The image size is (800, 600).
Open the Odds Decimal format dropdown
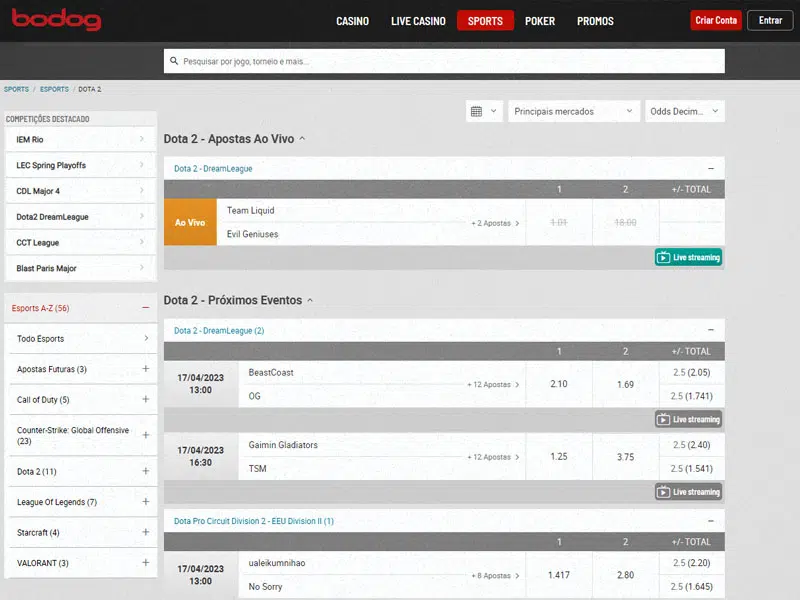coord(684,112)
